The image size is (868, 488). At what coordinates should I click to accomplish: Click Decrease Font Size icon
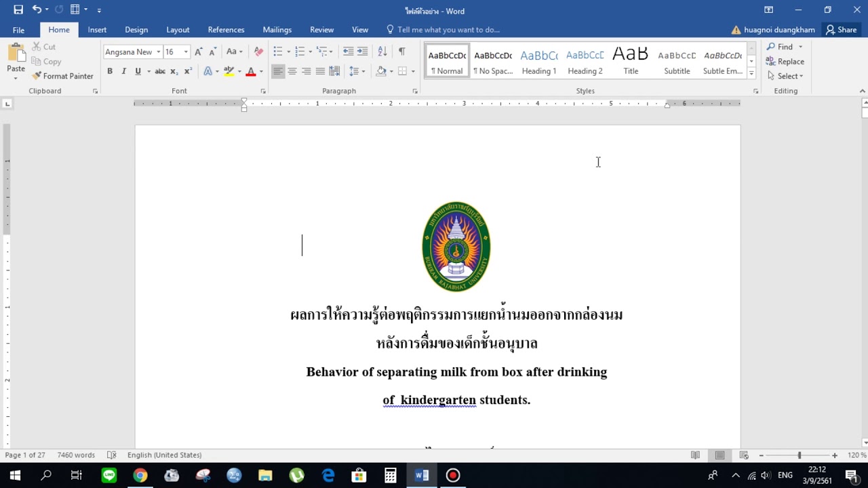tap(212, 52)
